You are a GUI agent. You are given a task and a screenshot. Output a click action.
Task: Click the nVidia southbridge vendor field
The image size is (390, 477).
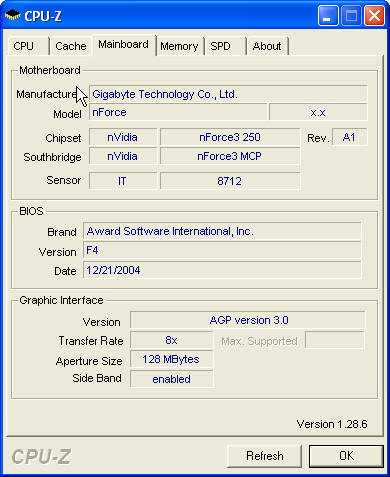point(123,156)
